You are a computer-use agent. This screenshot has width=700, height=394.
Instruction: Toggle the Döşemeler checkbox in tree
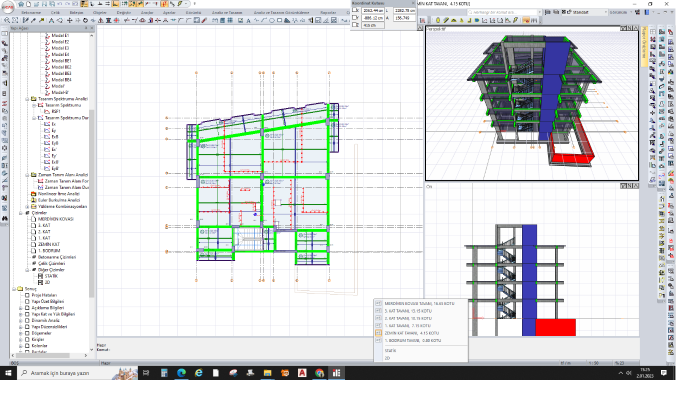click(27, 333)
